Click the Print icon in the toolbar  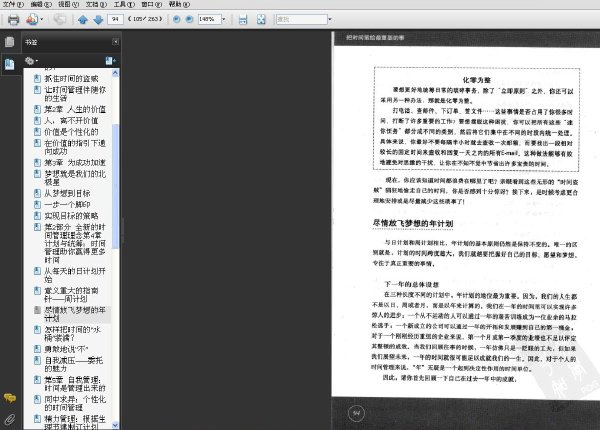point(13,19)
